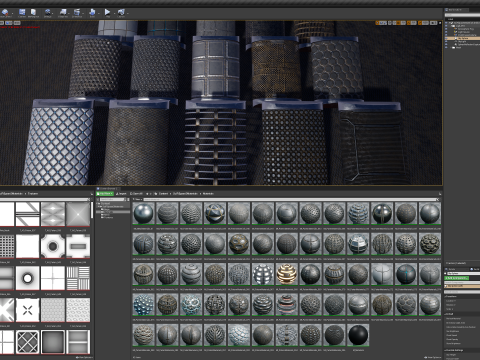Image resolution: width=480 pixels, height=360 pixels.
Task: Open Blueprints dropdown arrow
Action: (69, 13)
